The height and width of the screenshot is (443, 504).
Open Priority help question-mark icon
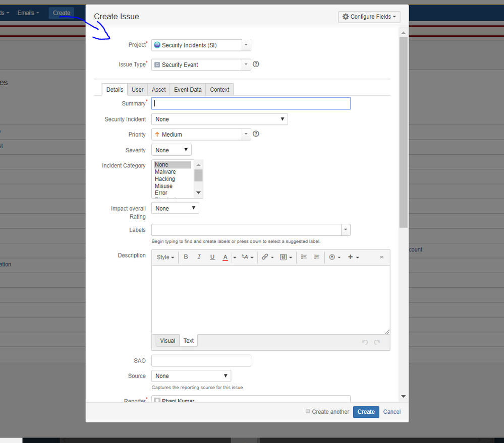tap(256, 134)
